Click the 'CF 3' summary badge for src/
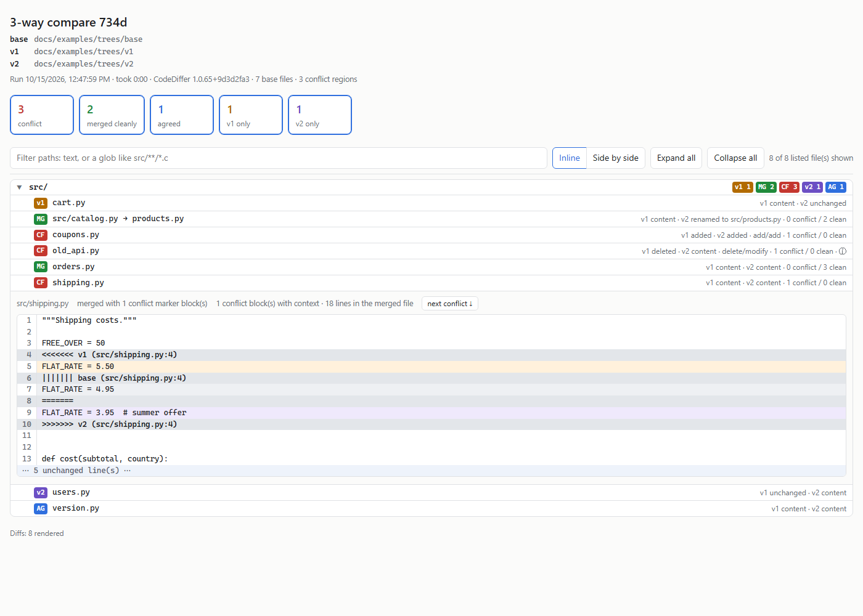Screen dimensions: 863x616 [x=789, y=187]
